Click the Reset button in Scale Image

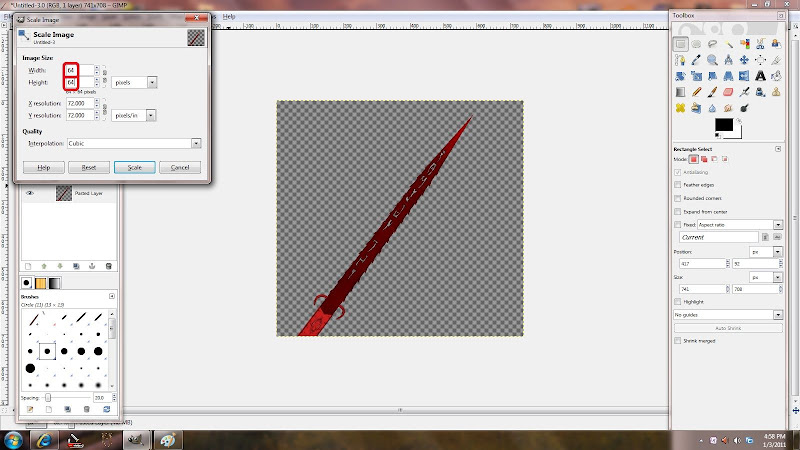89,167
